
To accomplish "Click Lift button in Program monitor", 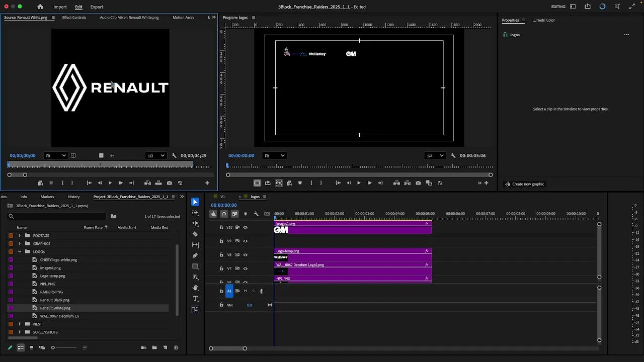I will (x=396, y=183).
